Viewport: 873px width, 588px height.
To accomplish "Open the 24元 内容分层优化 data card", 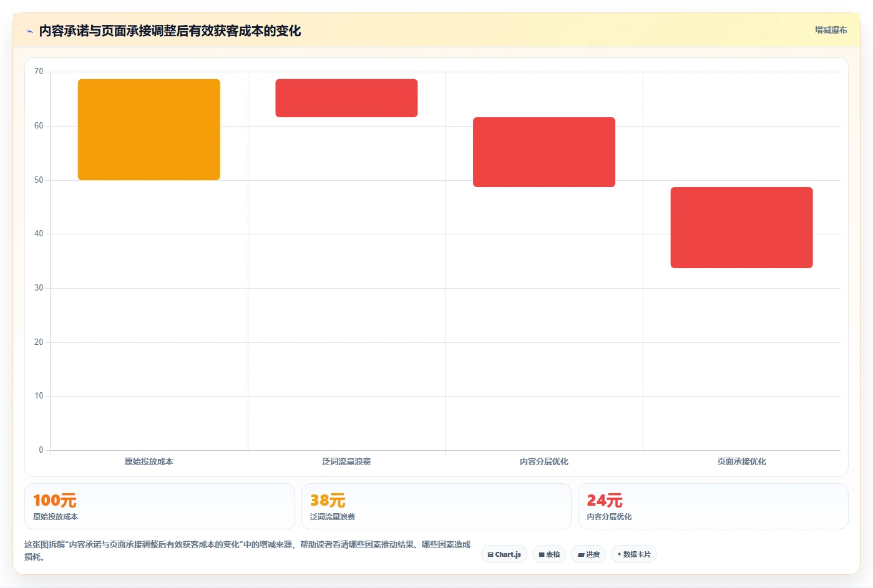I will [x=713, y=506].
